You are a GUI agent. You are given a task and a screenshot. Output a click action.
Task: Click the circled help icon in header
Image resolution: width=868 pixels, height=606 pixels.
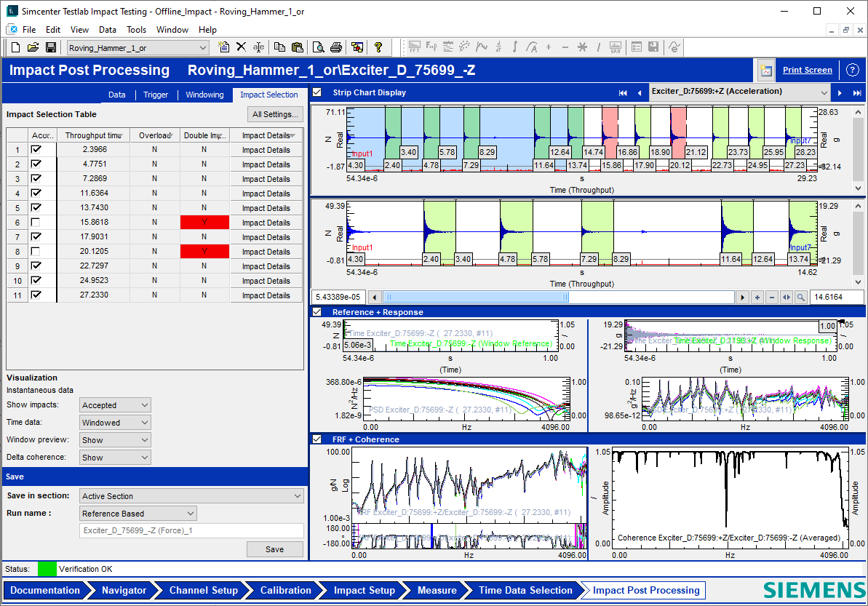click(853, 71)
